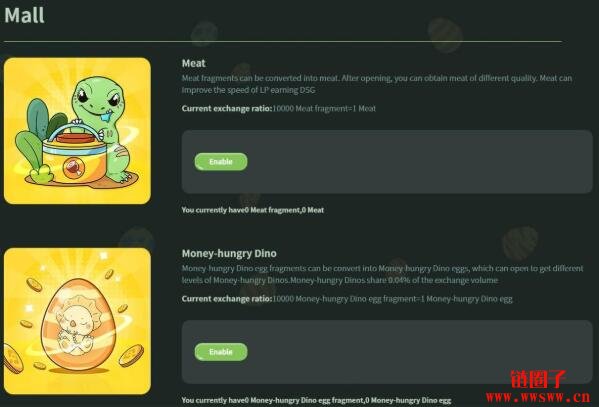
Task: Select the Money-hungry Dino item title
Action: pos(229,253)
